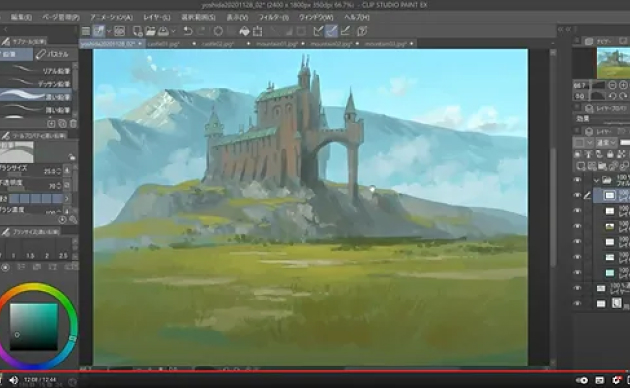Click the Fill bucket icon in the command bar
The height and width of the screenshot is (388, 630).
[x=244, y=31]
